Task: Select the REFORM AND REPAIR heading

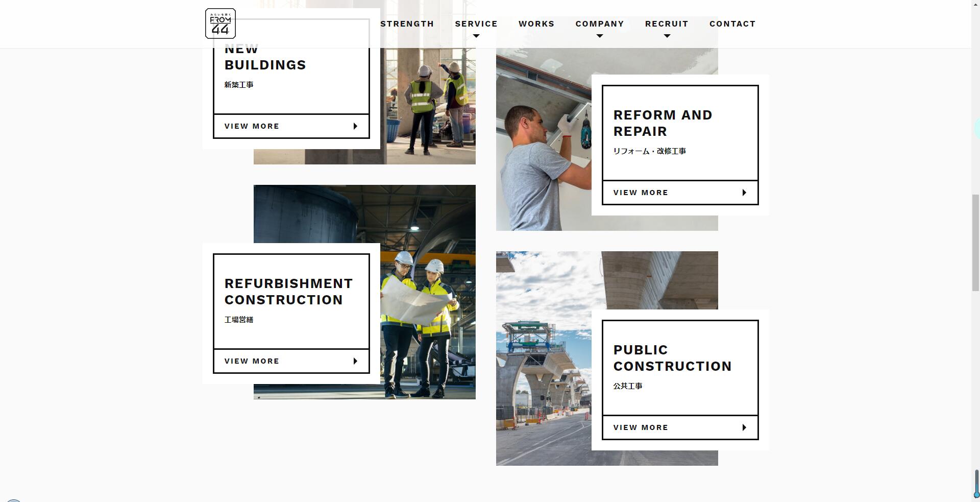Action: (x=663, y=123)
